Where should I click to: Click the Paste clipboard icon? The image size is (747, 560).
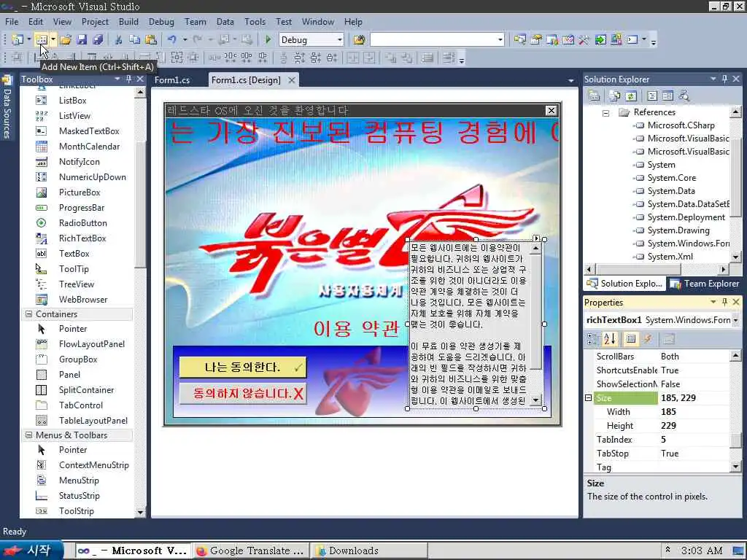[151, 39]
